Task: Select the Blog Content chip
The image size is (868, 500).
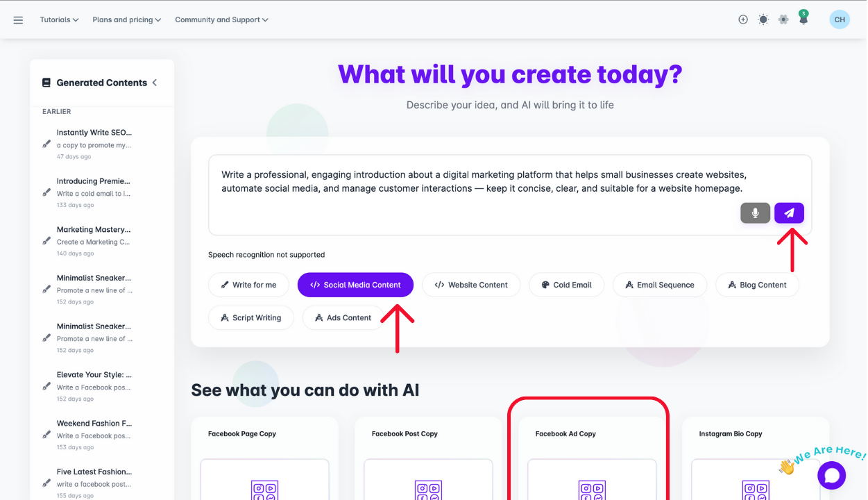Action: pyautogui.click(x=757, y=285)
